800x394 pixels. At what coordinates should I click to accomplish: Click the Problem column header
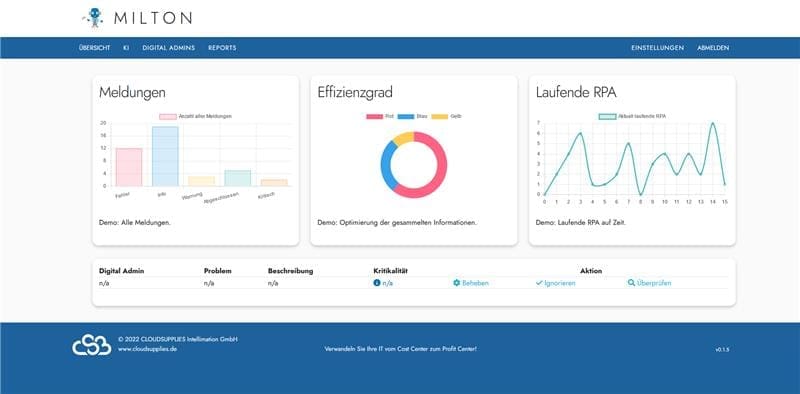click(x=217, y=271)
